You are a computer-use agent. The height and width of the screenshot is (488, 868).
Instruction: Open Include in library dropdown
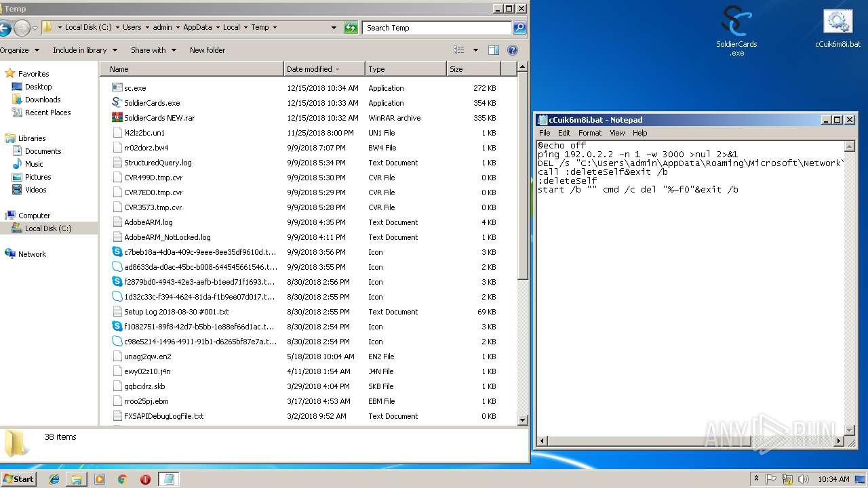point(85,50)
